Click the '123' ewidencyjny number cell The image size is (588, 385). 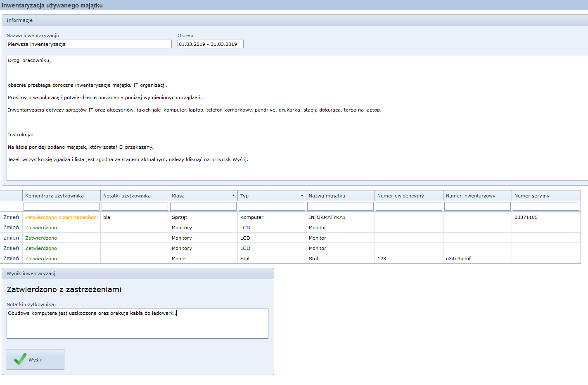tap(409, 259)
